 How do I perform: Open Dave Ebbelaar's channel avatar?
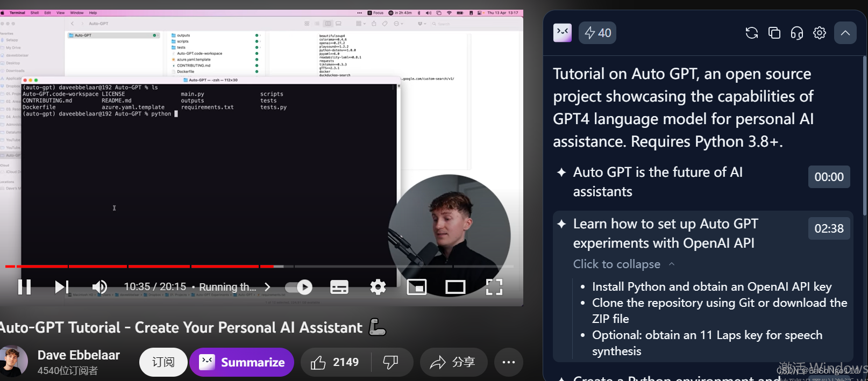tap(13, 361)
